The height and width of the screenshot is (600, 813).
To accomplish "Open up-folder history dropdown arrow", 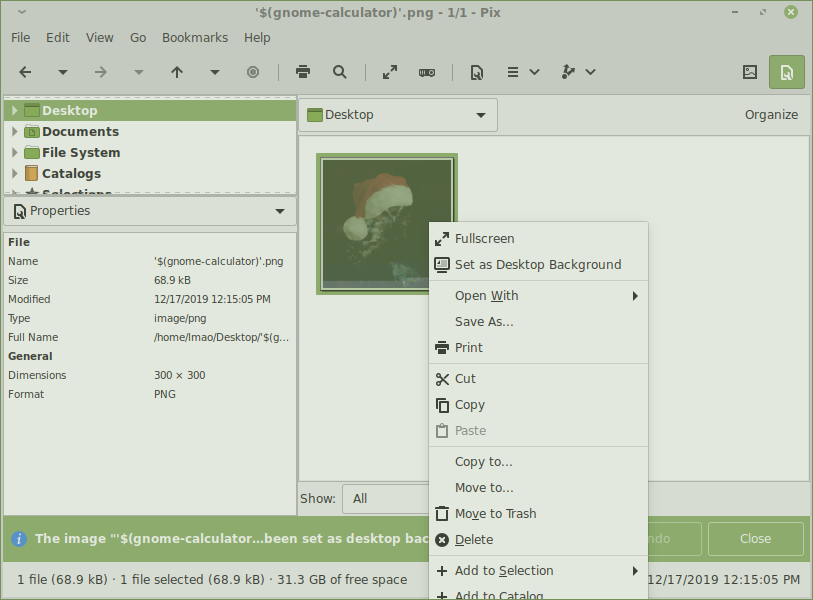I will pos(215,72).
